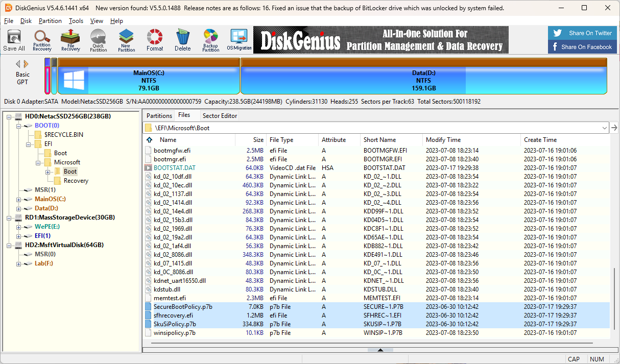The height and width of the screenshot is (364, 620).
Task: Click the Save All toolbar icon
Action: [14, 40]
